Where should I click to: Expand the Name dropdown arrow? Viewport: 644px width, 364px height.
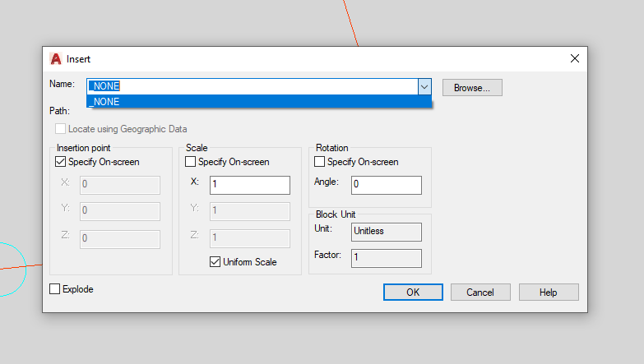click(x=424, y=86)
